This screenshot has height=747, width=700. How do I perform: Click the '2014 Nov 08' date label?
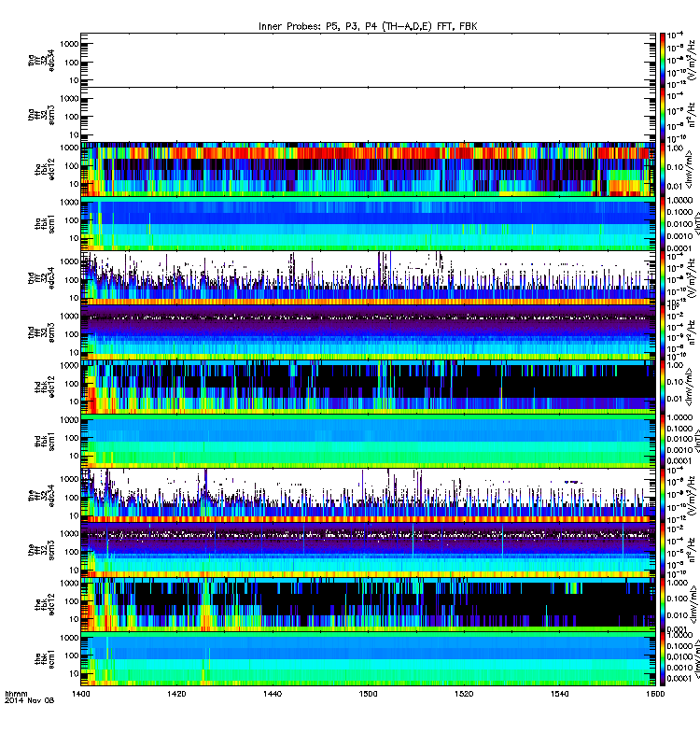(x=29, y=700)
